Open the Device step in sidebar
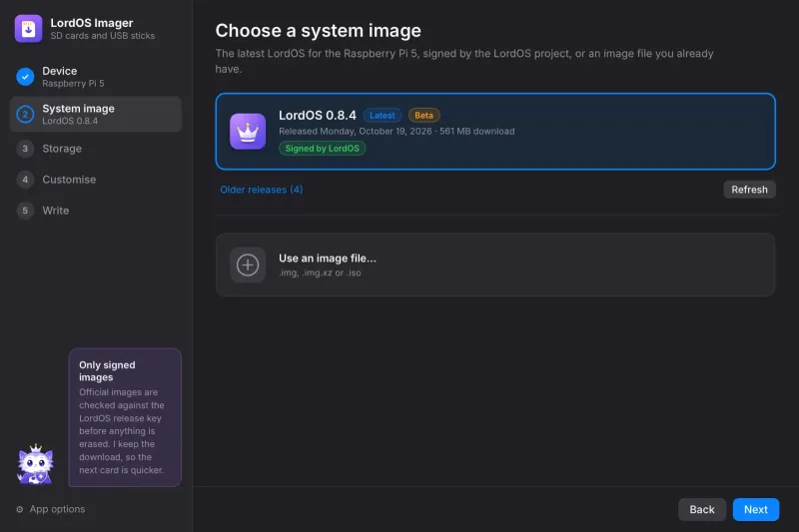799x532 pixels. 96,77
